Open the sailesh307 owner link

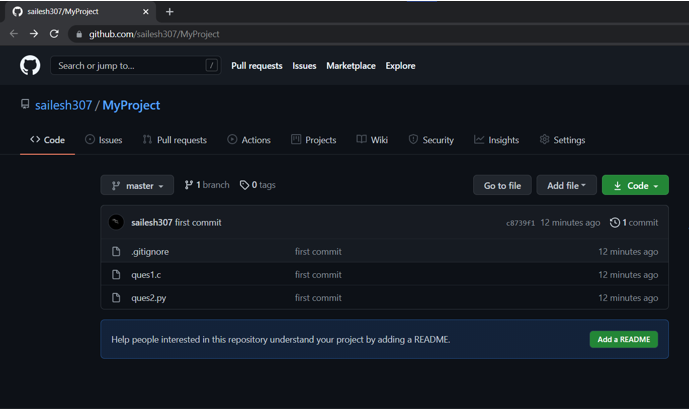(63, 105)
